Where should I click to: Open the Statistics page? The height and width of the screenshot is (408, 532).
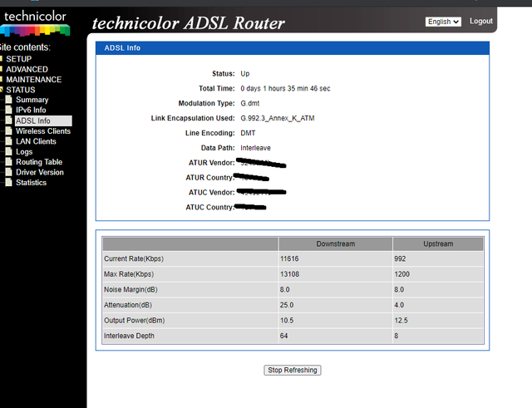coord(31,183)
